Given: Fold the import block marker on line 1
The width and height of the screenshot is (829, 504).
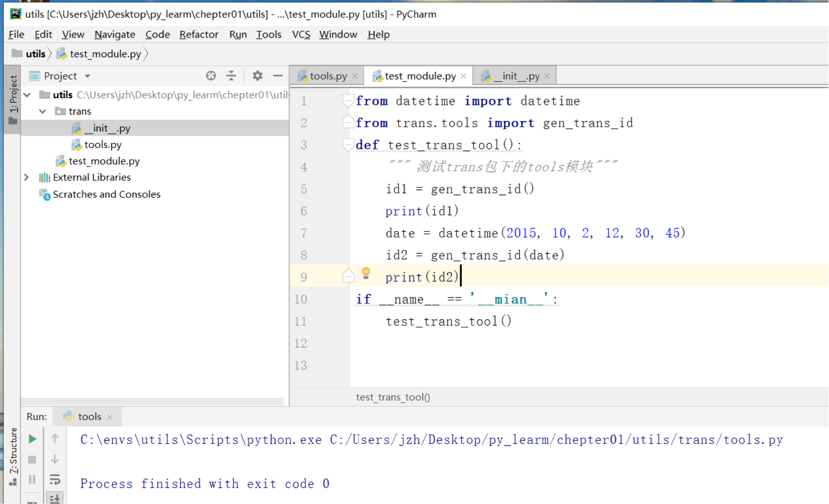Looking at the screenshot, I should click(348, 101).
